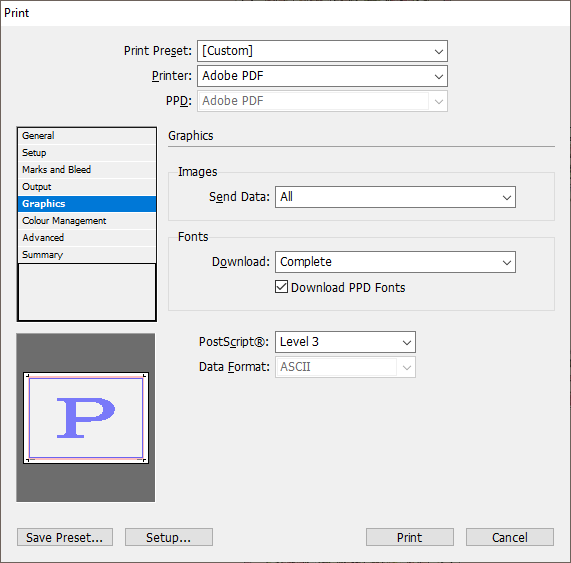Viewport: 571px width, 563px height.
Task: Go to the Advanced section
Action: [87, 238]
